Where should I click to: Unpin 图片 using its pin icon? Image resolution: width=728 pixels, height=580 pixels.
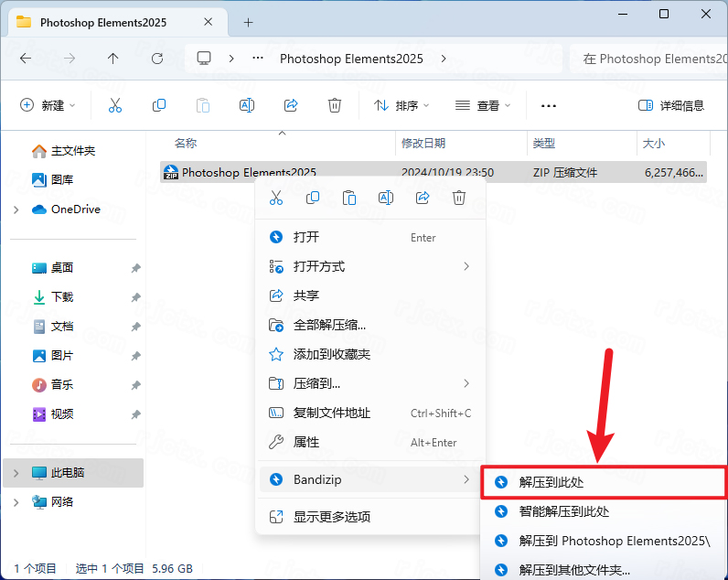pyautogui.click(x=135, y=356)
